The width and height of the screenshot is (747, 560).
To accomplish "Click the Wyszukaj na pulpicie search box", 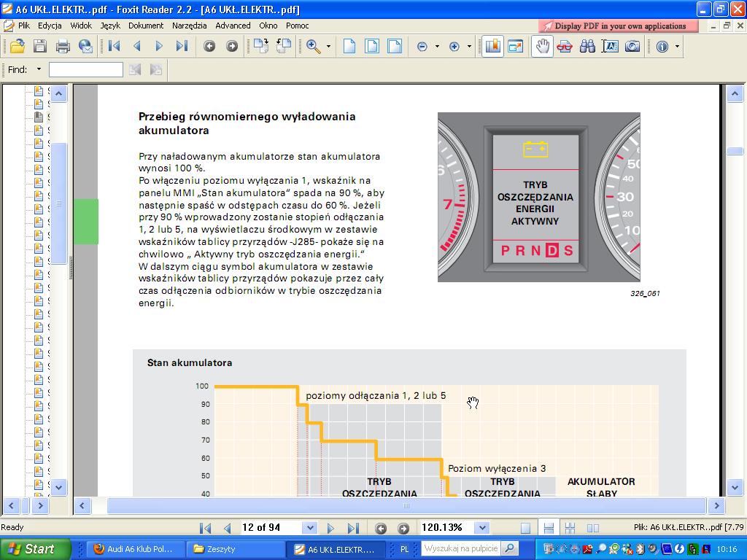I will coord(461,548).
